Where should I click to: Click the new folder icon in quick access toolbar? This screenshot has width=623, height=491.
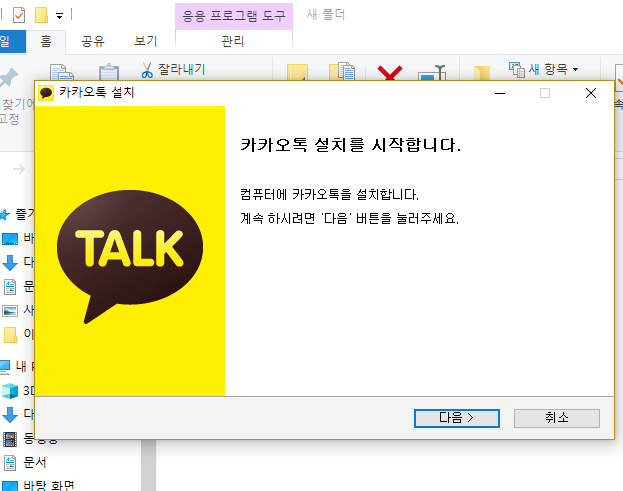click(41, 15)
